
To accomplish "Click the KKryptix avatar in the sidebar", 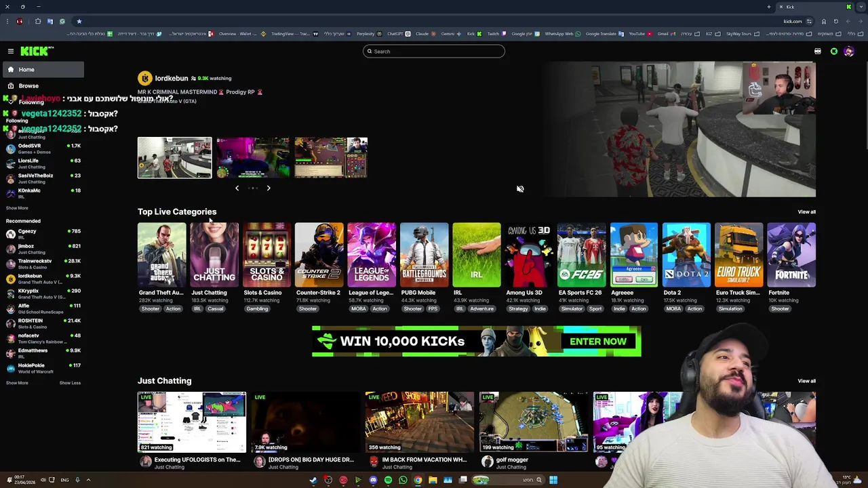I will [11, 293].
